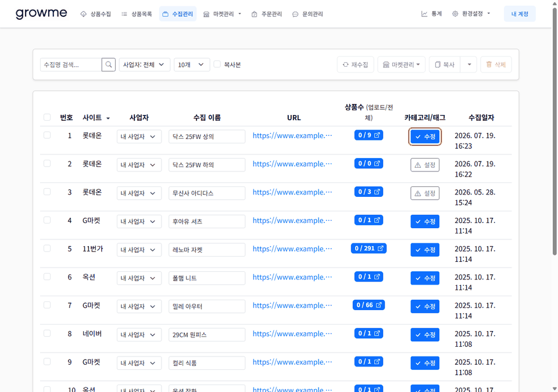This screenshot has height=392, width=558.
Task: Open the URL link for 닥스 25FW 상의
Action: tap(292, 135)
